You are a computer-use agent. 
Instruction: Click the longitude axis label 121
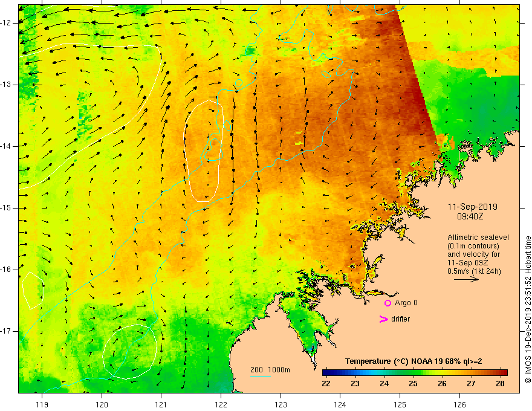coord(161,404)
